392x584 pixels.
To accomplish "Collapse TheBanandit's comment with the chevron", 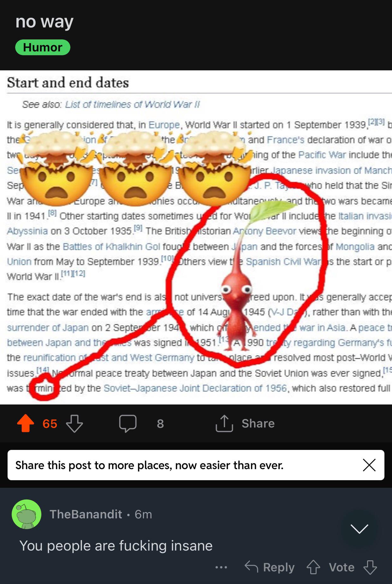I will coord(359,529).
